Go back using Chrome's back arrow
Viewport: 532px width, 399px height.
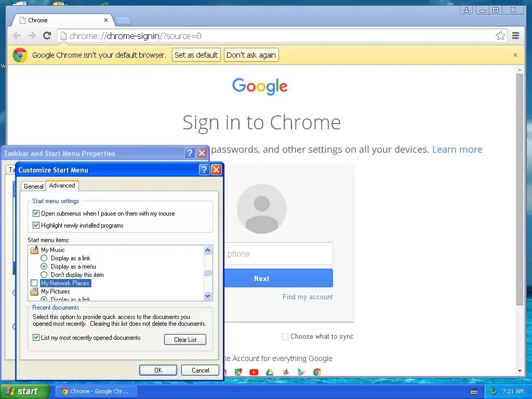point(17,36)
